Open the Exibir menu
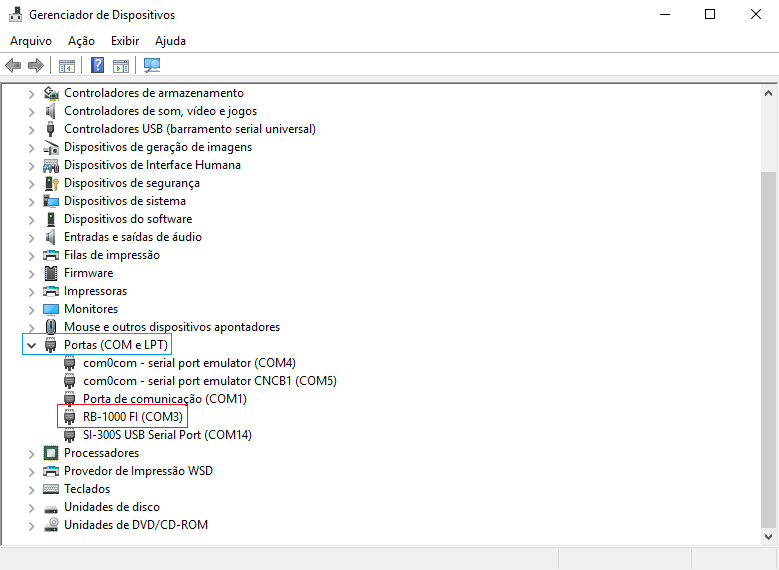This screenshot has width=779, height=570. (x=125, y=41)
